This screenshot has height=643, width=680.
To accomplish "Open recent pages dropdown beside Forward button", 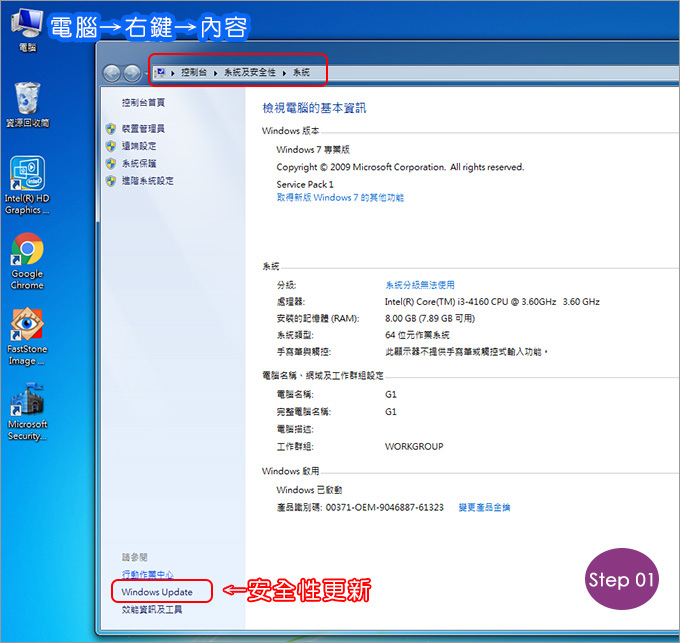I will 146,73.
